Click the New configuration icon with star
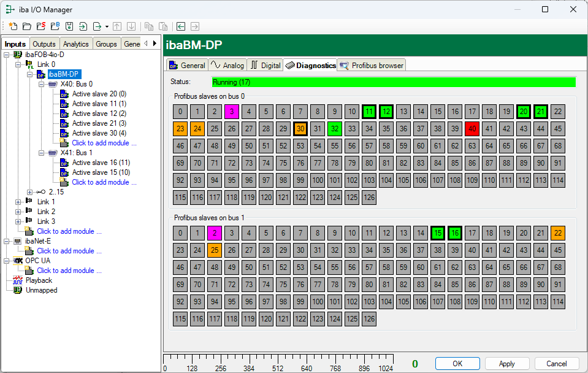The width and height of the screenshot is (588, 373). tap(12, 26)
